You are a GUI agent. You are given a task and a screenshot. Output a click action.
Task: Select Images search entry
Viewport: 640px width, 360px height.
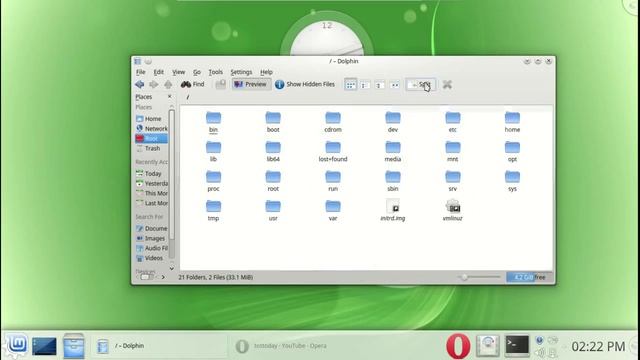(x=151, y=238)
